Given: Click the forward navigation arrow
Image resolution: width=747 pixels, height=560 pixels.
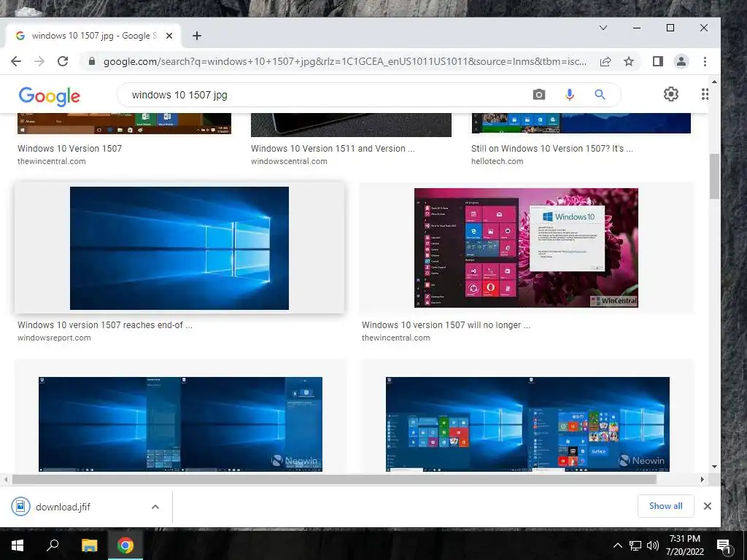Looking at the screenshot, I should tap(39, 61).
